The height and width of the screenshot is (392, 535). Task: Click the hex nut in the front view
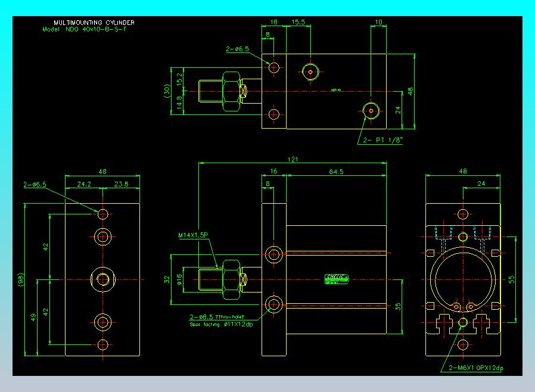(x=231, y=280)
